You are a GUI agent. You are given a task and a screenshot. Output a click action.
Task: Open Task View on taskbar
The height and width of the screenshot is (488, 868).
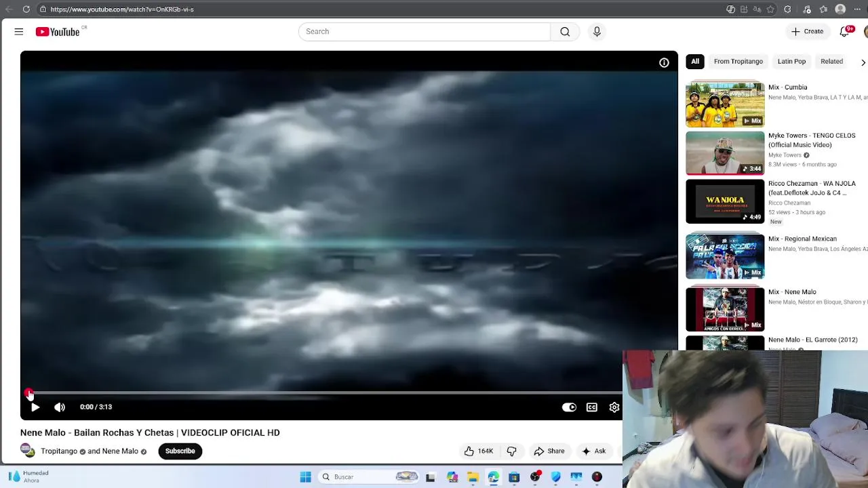click(430, 477)
